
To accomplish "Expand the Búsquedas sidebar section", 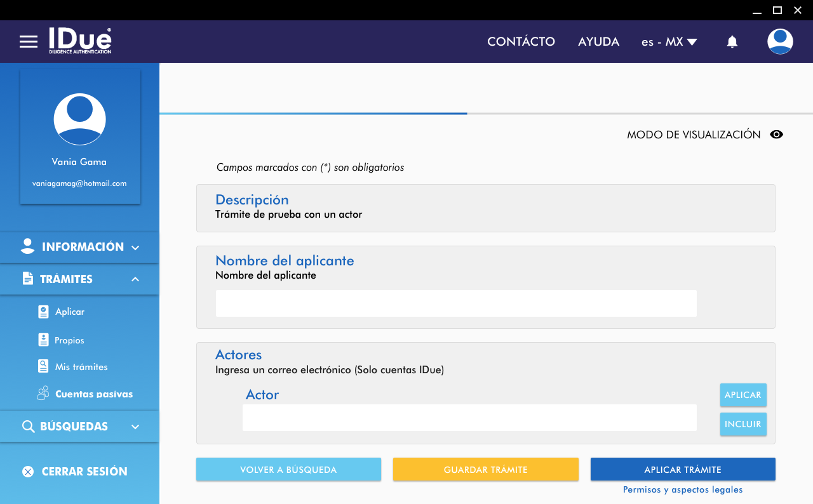I will tap(79, 427).
